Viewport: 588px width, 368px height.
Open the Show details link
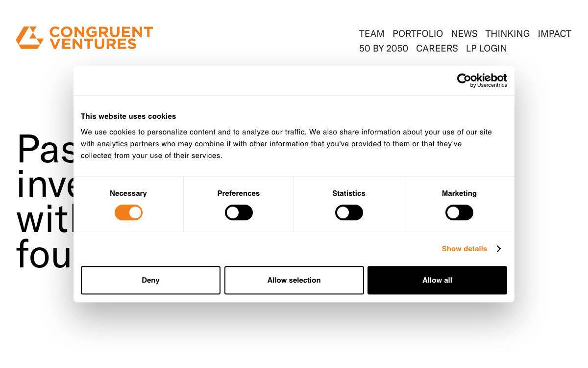click(465, 249)
